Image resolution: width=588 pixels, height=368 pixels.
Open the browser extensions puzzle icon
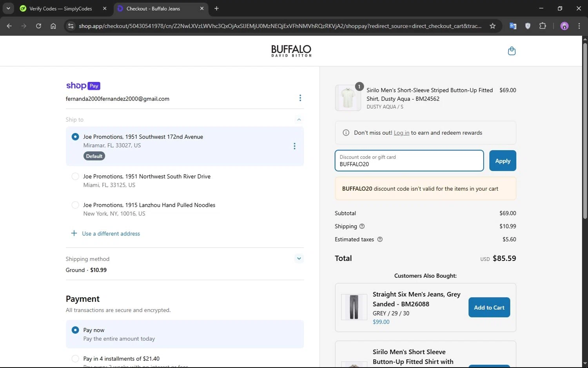(543, 26)
